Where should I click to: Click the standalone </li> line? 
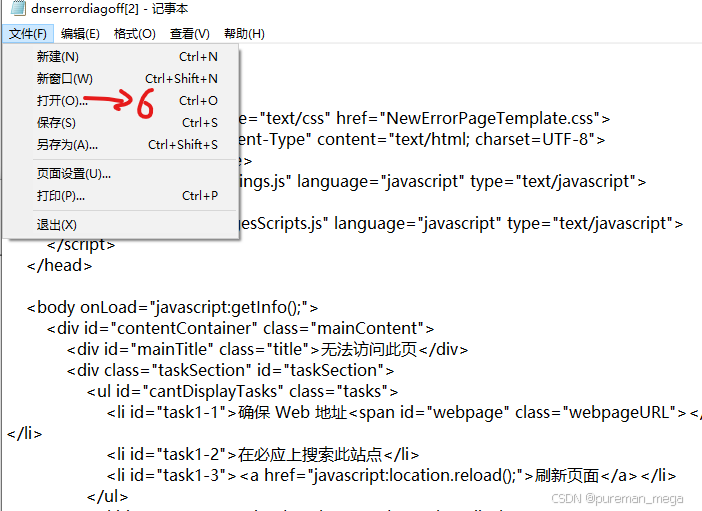click(x=25, y=434)
